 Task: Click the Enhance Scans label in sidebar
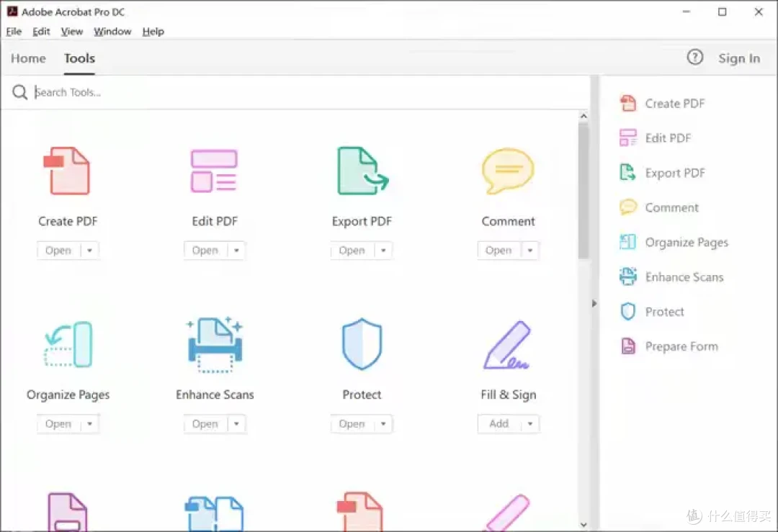tap(684, 276)
